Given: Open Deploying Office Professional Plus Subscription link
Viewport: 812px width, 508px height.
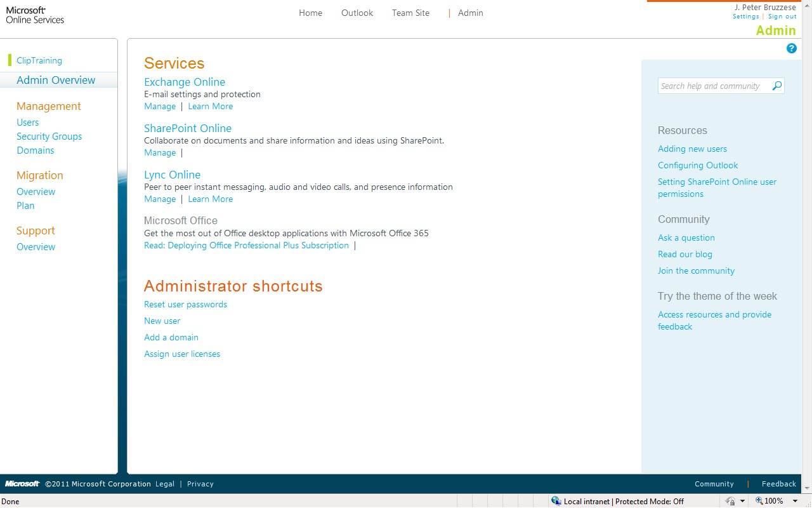Looking at the screenshot, I should (246, 245).
